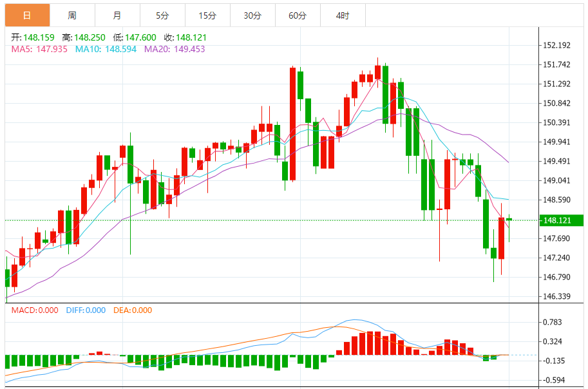The image size is (588, 389).
Task: Switch to the weekly 周 tab
Action: [x=72, y=15]
